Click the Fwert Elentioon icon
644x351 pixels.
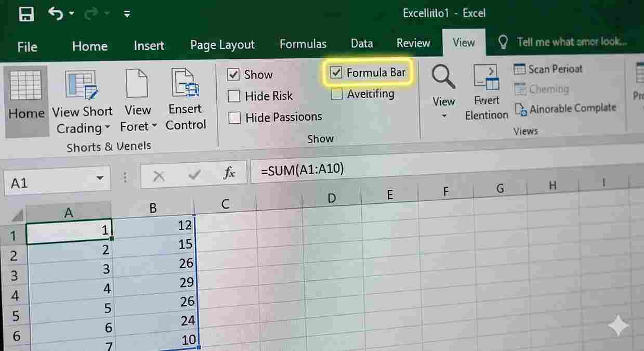tap(486, 78)
